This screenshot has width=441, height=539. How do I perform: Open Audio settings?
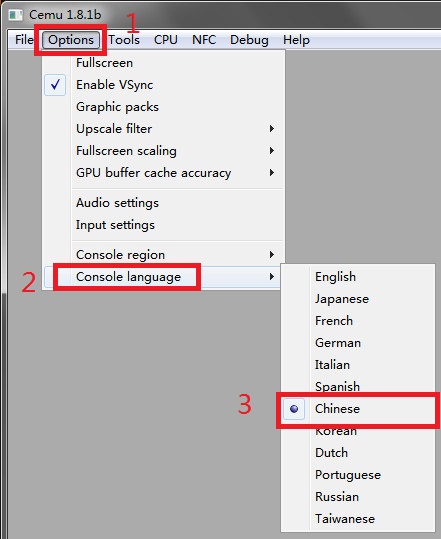point(163,203)
